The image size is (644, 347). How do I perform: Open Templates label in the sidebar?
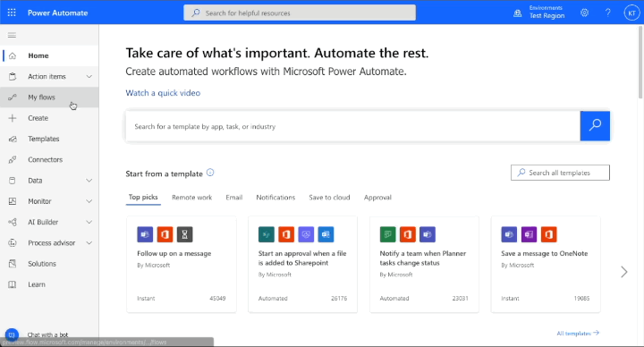[44, 139]
